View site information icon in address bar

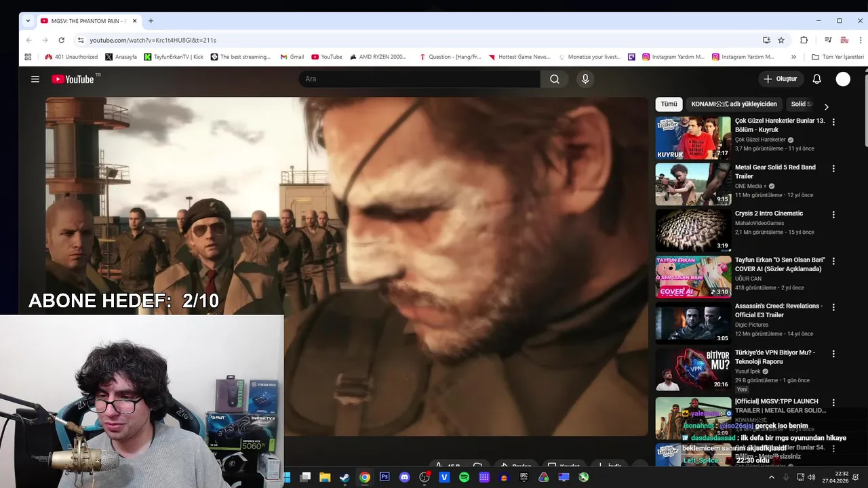(x=81, y=40)
